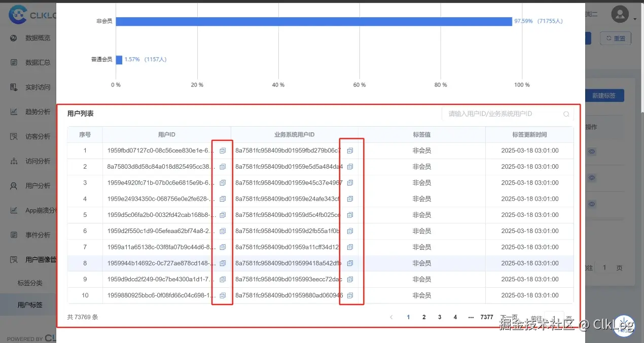
Task: Click the 重置 button
Action: [x=616, y=38]
